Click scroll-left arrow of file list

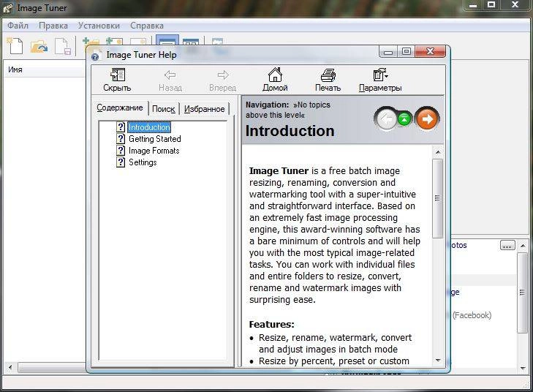coord(10,367)
